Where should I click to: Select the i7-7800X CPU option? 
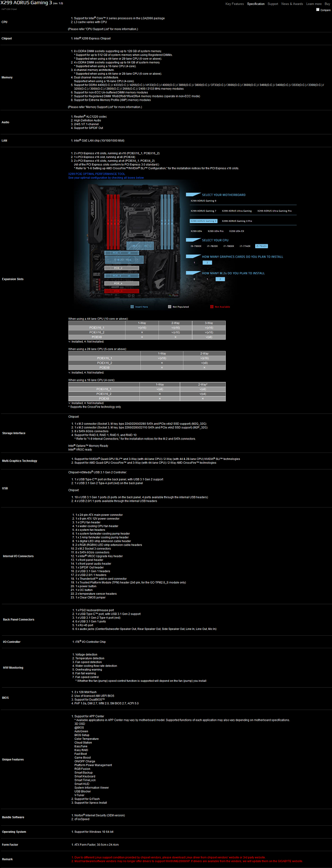(x=229, y=246)
